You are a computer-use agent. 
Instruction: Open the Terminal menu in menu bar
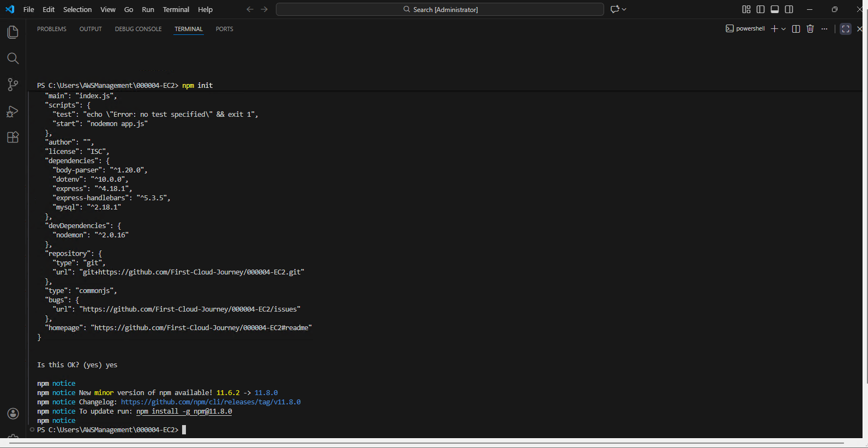pyautogui.click(x=176, y=9)
